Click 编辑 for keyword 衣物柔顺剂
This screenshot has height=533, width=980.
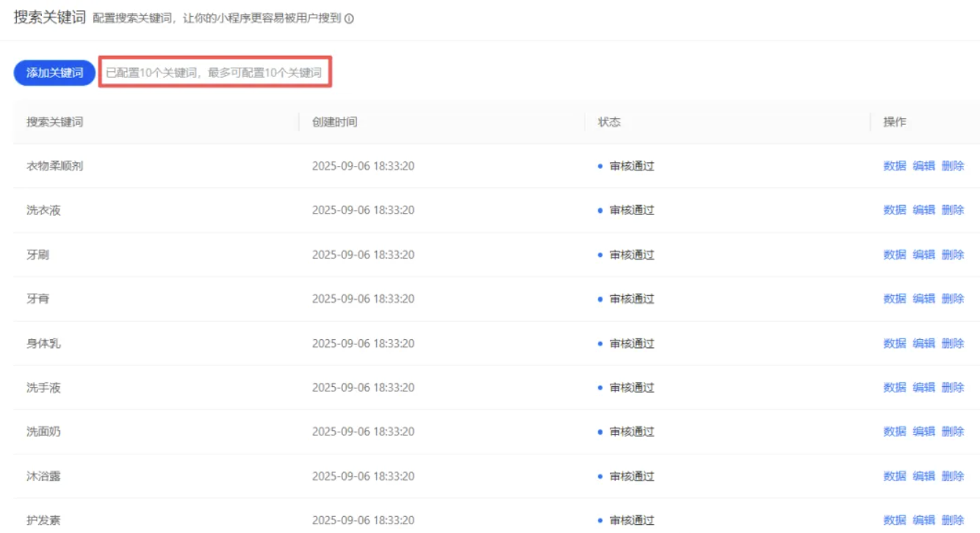[x=925, y=166]
